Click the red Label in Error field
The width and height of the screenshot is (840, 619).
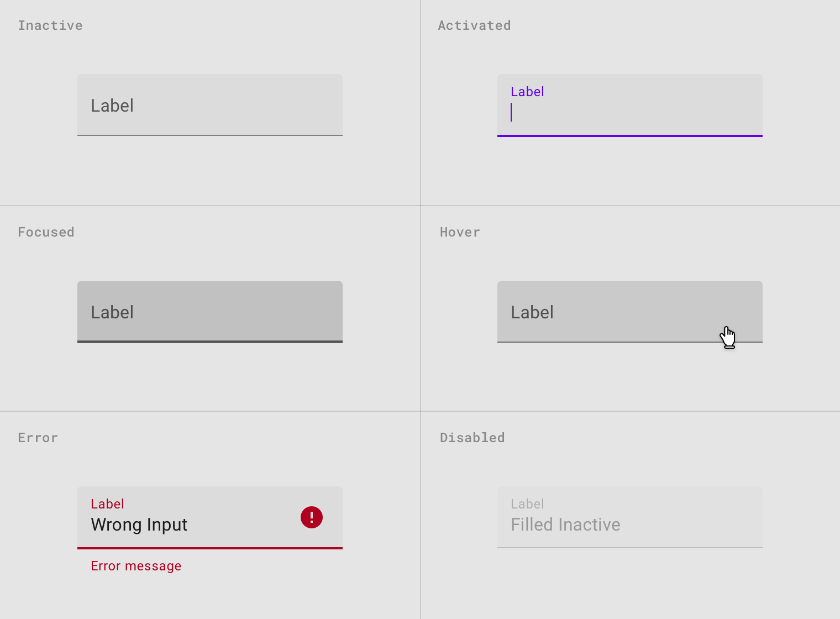point(107,504)
